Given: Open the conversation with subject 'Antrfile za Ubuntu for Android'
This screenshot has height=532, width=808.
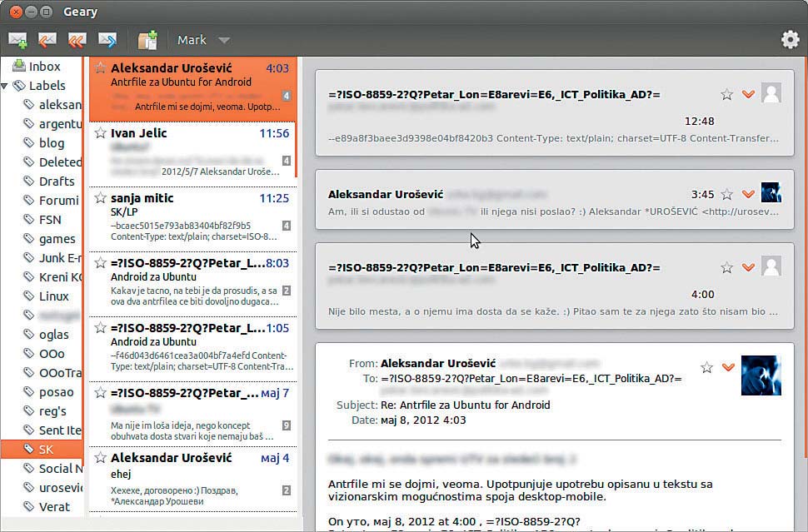Looking at the screenshot, I should pyautogui.click(x=192, y=89).
